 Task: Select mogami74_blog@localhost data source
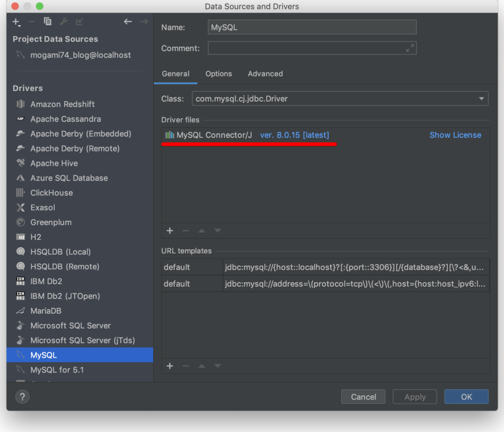click(80, 55)
